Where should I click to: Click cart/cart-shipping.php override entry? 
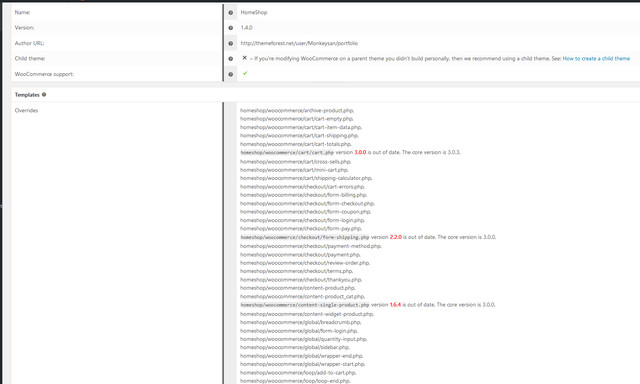click(299, 135)
